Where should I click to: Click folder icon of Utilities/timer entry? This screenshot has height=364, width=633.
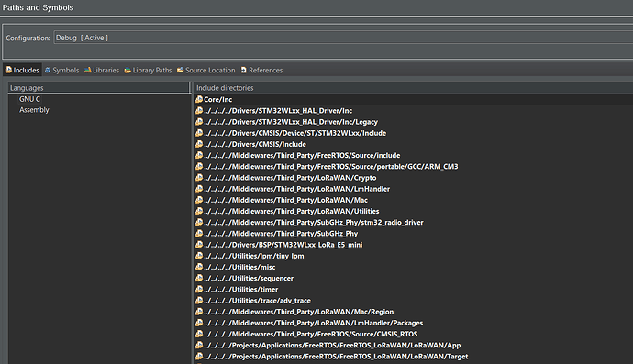pyautogui.click(x=199, y=289)
